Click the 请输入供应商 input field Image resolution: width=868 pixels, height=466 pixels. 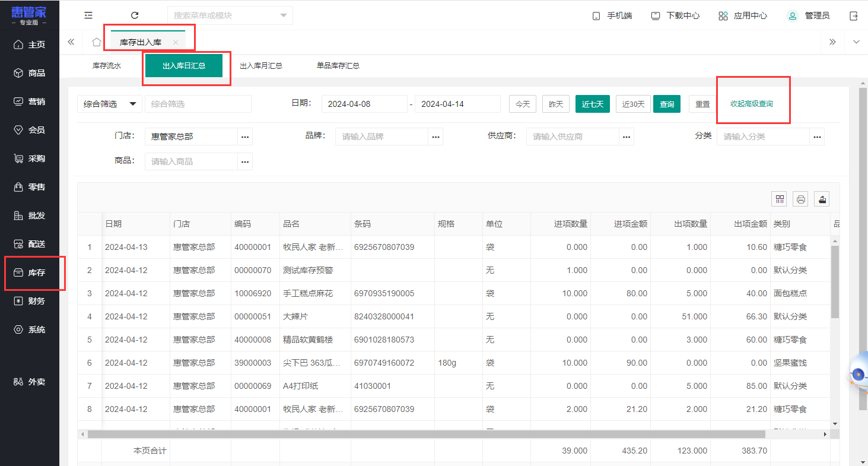[573, 137]
